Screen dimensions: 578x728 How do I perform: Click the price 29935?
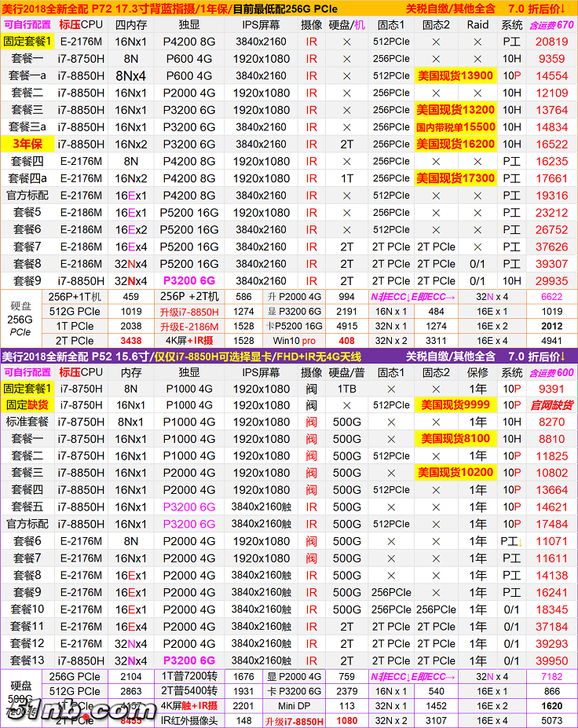(551, 281)
